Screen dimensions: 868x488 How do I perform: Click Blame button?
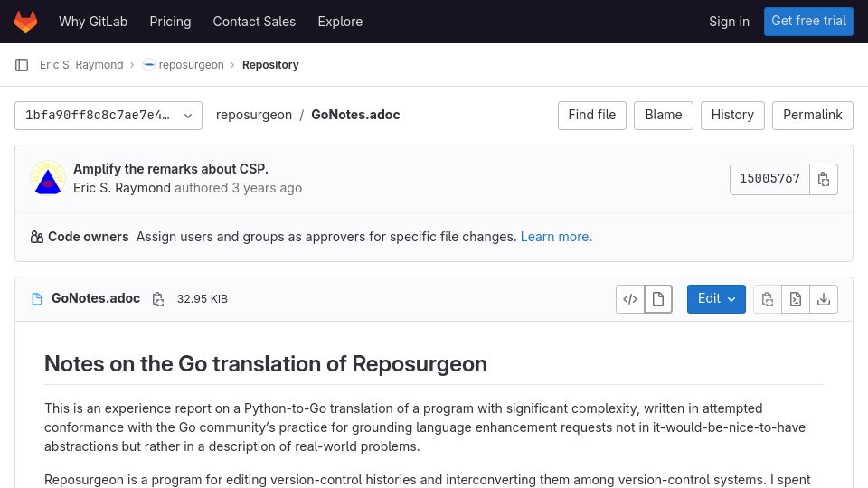click(664, 115)
